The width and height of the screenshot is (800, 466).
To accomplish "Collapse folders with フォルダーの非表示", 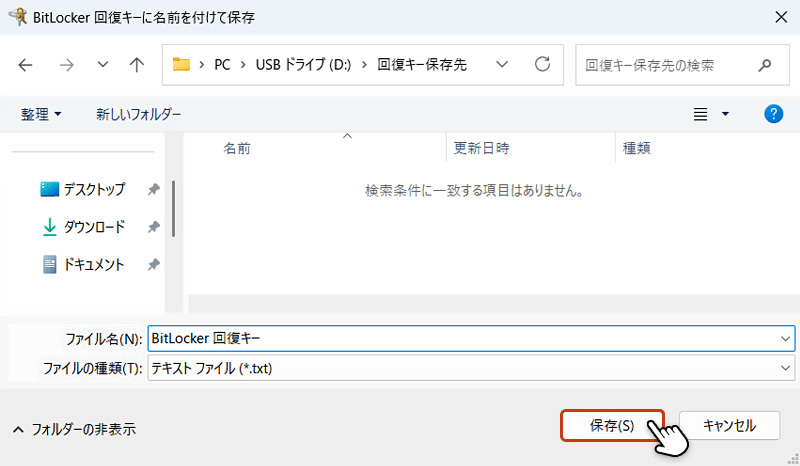I will pyautogui.click(x=74, y=429).
